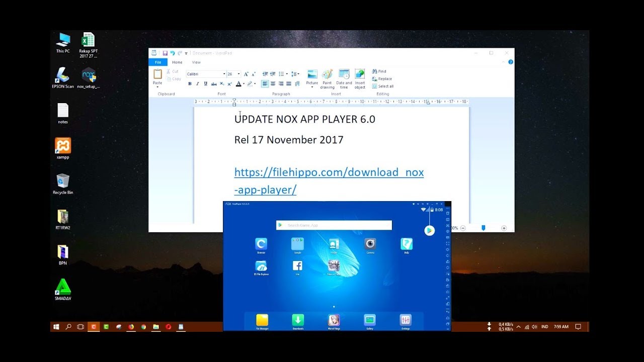Expand the highlight color dropdown arrow
This screenshot has width=644, height=362.
[255, 84]
